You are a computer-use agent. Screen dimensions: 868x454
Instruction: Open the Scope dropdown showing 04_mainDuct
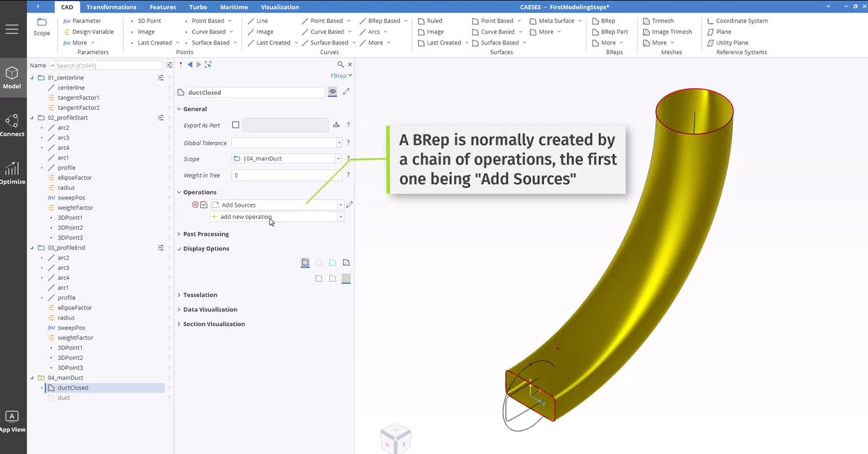click(337, 158)
